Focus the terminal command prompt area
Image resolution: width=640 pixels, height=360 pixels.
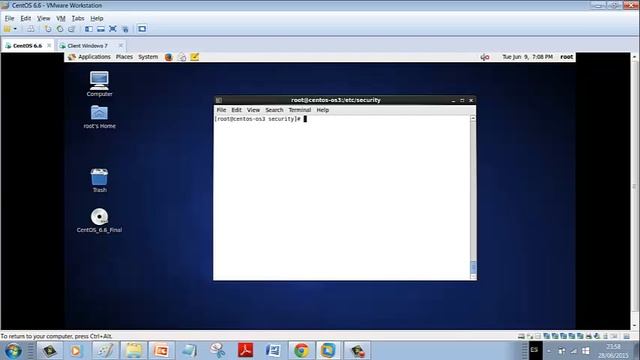(342, 198)
